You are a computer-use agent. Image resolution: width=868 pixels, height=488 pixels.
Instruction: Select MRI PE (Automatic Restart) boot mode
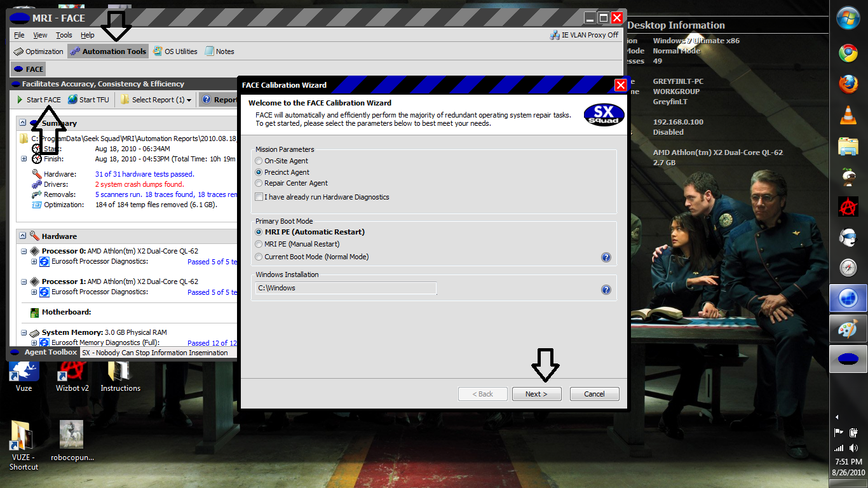click(x=259, y=233)
